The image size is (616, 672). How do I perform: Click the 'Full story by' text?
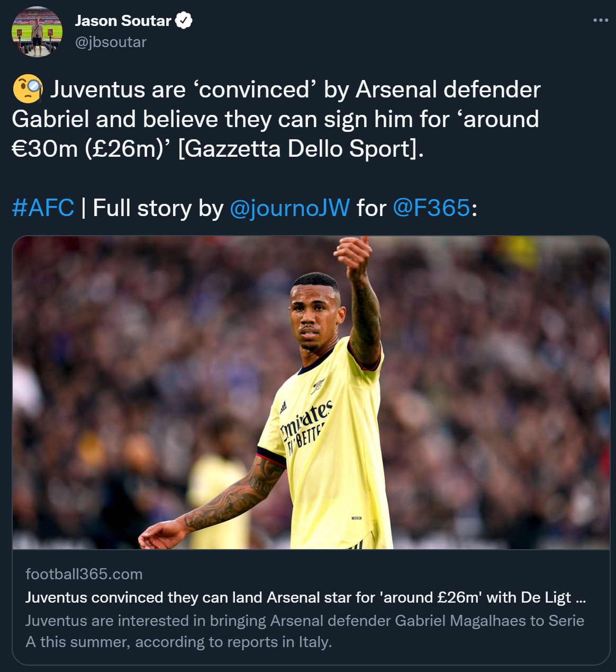(158, 208)
